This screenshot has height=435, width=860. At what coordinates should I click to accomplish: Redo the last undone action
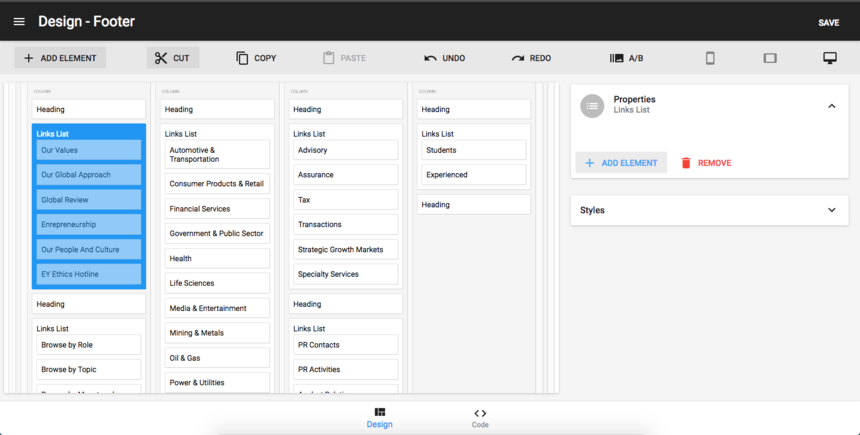pyautogui.click(x=531, y=58)
